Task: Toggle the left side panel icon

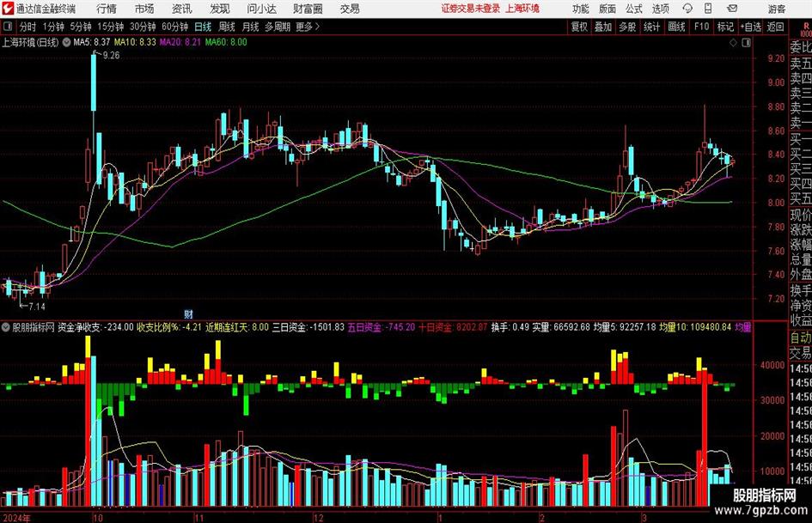Action: coord(7,27)
